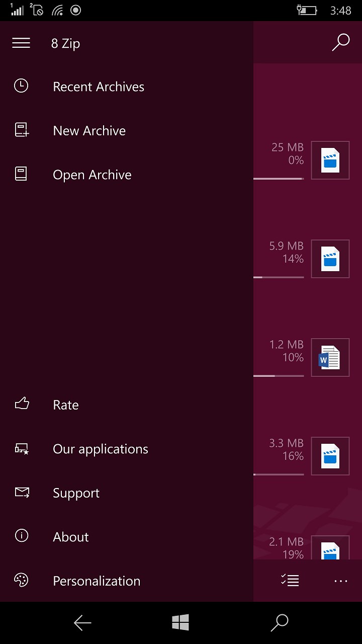Click the Open Archive book icon
Screen dimensions: 362x644
[x=21, y=175]
